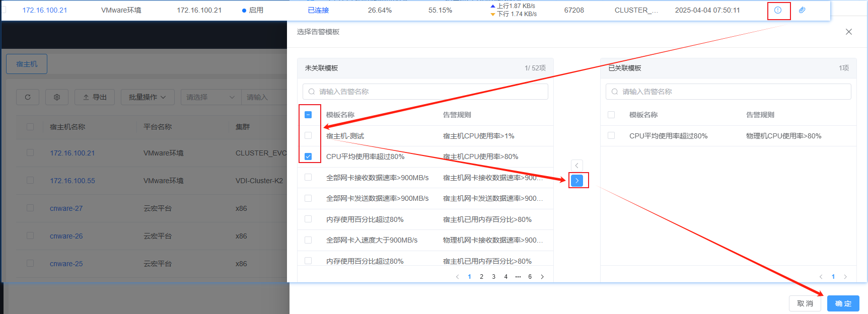868x314 pixels.
Task: Click the 平台名称 column header
Action: 158,127
